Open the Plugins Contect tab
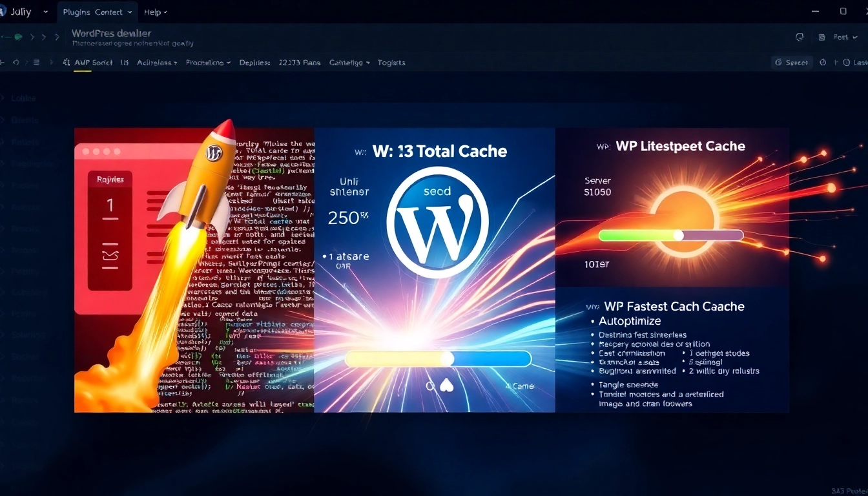Image resolution: width=868 pixels, height=496 pixels. click(x=97, y=12)
